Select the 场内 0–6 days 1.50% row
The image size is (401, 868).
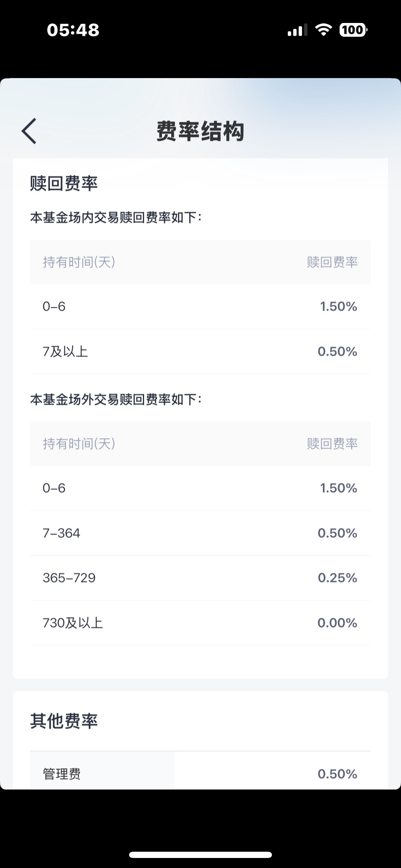click(x=200, y=306)
